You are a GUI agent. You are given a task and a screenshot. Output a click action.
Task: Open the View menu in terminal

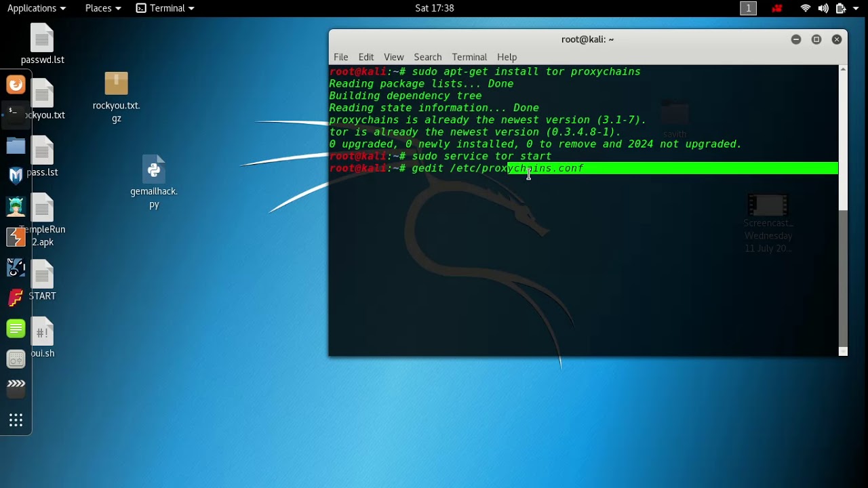pos(393,57)
